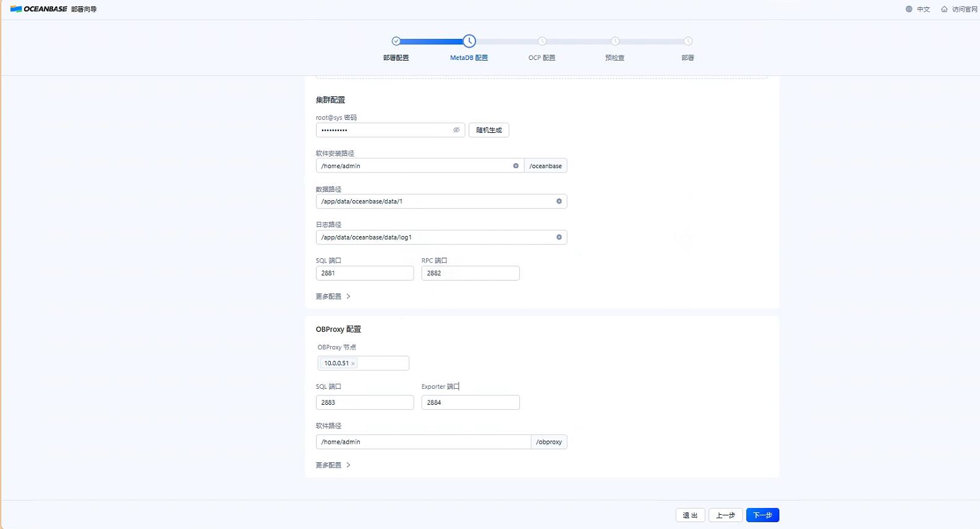Viewport: 980px width, 529px height.
Task: Go back with the 上一步 button
Action: [725, 515]
